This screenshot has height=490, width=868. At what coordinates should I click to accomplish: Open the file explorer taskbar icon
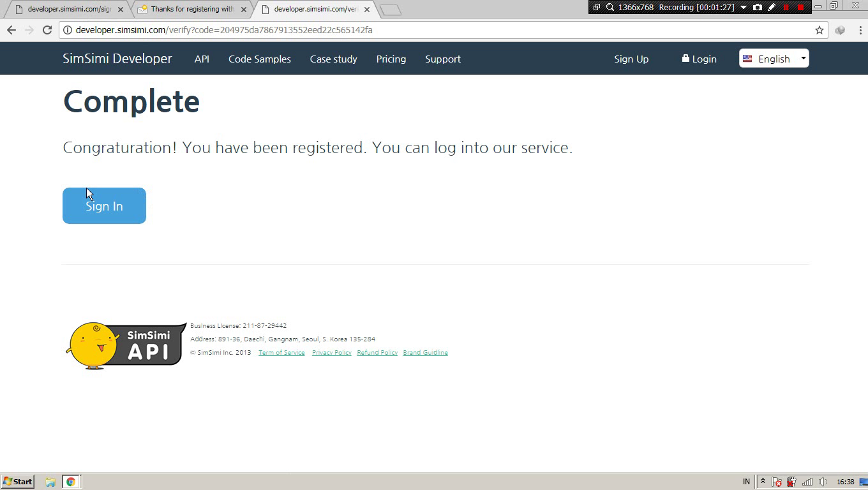(x=50, y=482)
